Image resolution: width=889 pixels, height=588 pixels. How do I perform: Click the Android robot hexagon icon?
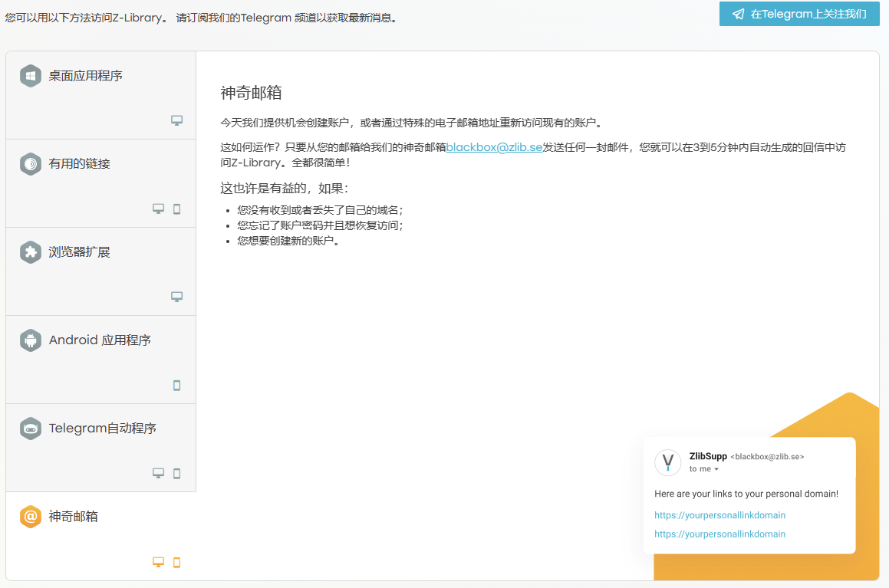(x=31, y=340)
